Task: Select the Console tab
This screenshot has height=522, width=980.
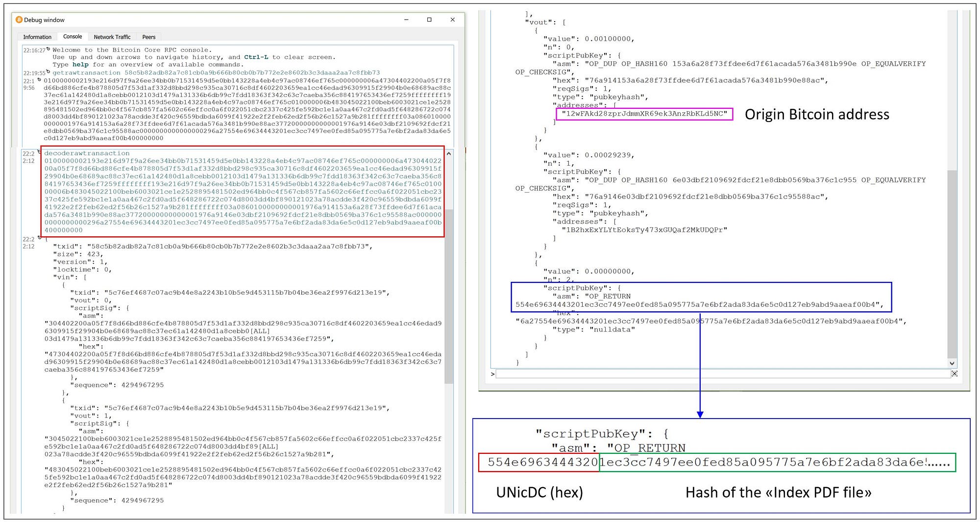Action: point(73,37)
